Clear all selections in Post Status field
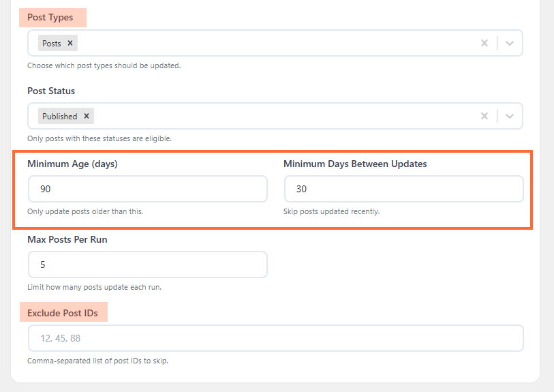The height and width of the screenshot is (392, 554). tap(484, 116)
